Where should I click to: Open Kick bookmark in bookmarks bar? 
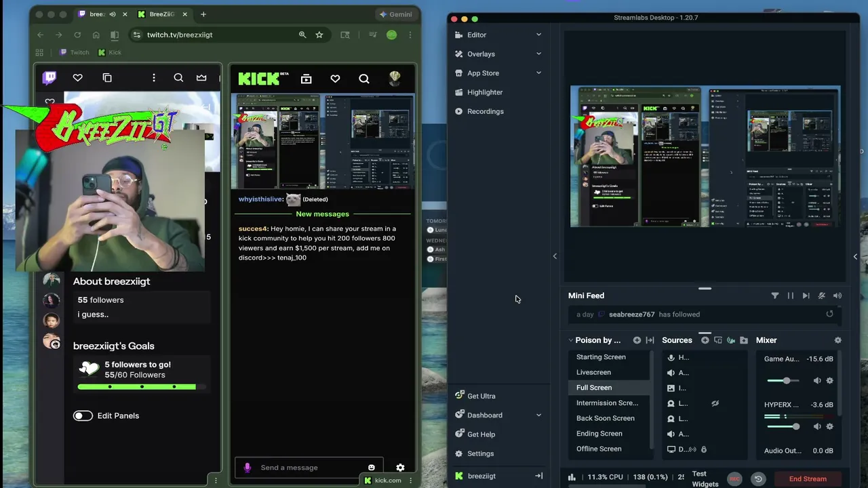coord(109,52)
